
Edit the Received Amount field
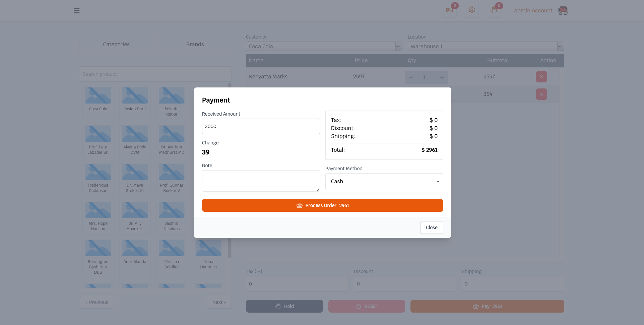[x=261, y=126]
